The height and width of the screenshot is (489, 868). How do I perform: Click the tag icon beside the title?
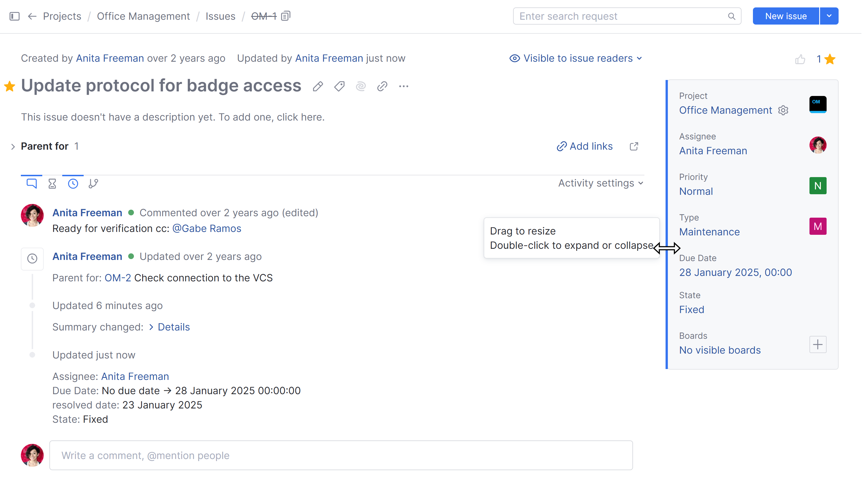(339, 87)
